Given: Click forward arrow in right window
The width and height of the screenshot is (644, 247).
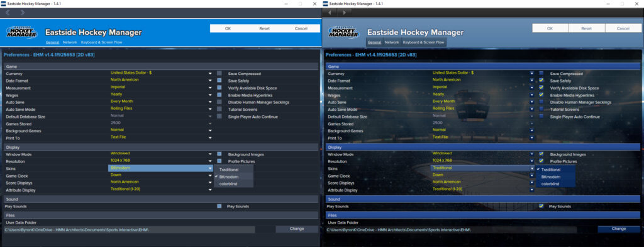Looking at the screenshot, I should [x=344, y=13].
